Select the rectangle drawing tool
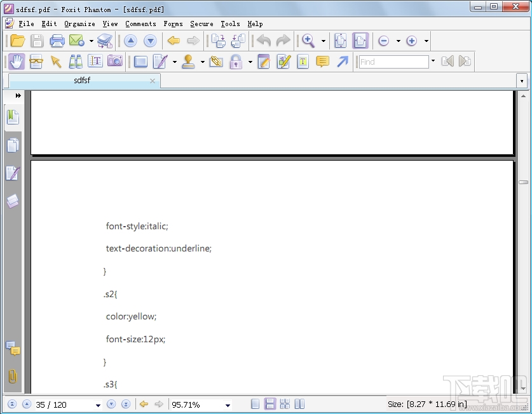Screen dimensions: 532x414 [x=141, y=62]
